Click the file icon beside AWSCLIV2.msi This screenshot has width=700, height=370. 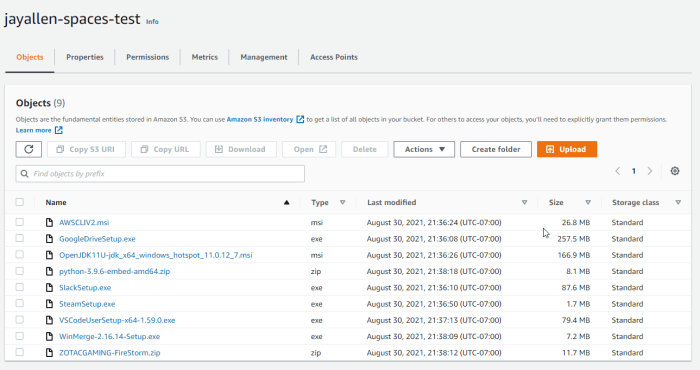(x=50, y=222)
